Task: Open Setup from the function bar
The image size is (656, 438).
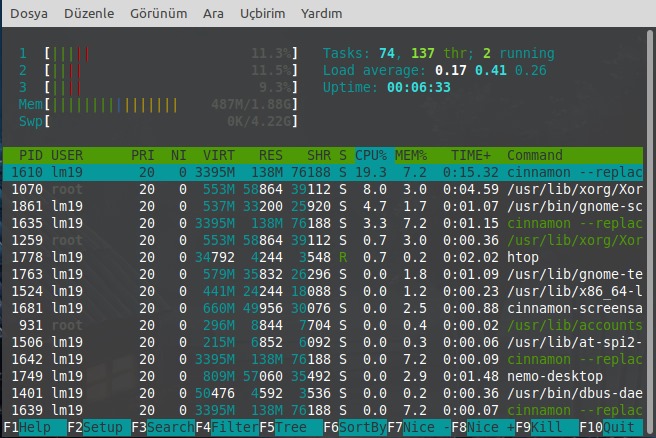Action: 104,428
